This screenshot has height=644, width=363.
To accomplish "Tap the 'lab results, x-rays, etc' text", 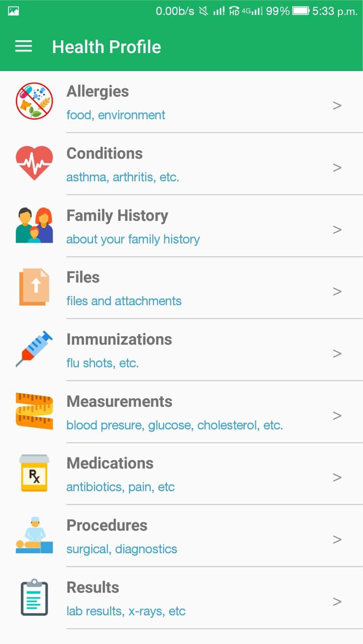I will click(126, 611).
